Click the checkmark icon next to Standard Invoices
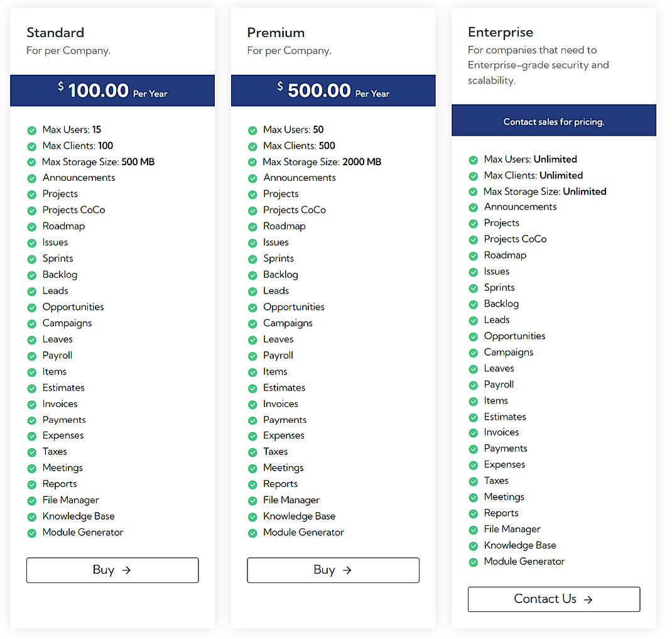 tap(31, 403)
